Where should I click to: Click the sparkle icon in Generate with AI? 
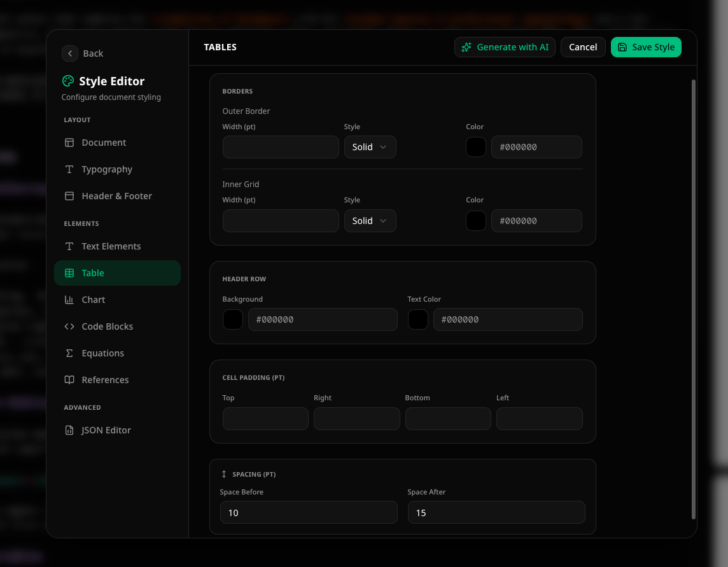click(466, 47)
